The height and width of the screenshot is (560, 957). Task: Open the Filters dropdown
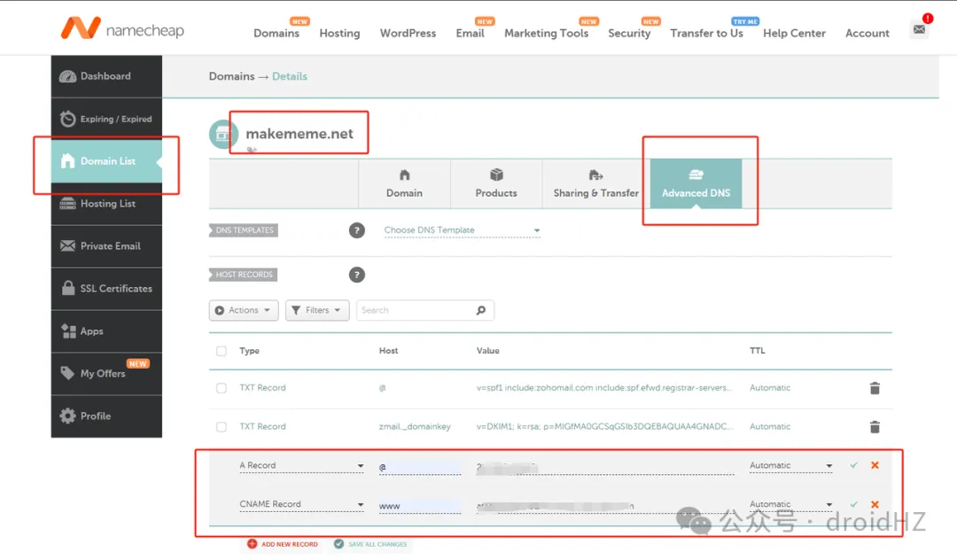point(317,310)
